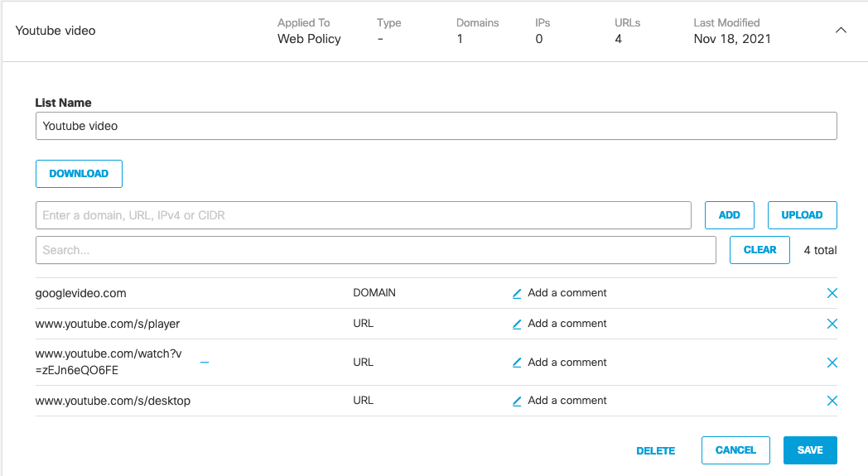Viewport: 868px width, 476px height.
Task: Remove www.youtube.com/s/desktop entry with X icon
Action: [832, 401]
